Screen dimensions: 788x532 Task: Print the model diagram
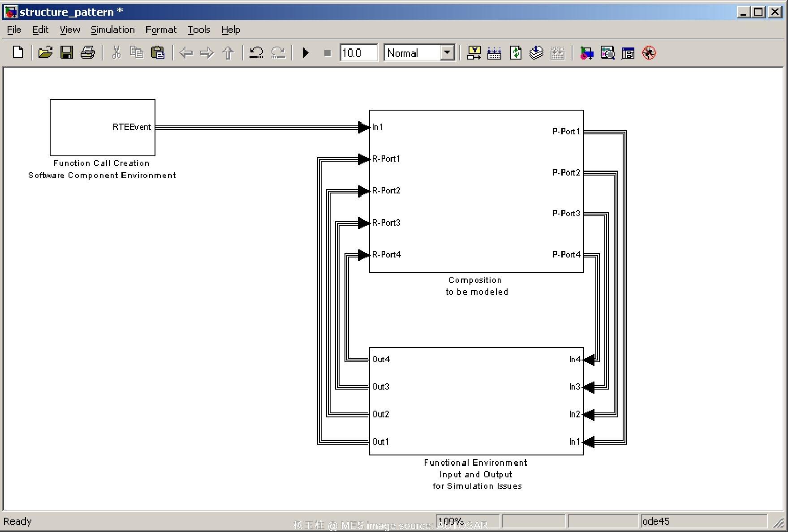[87, 52]
